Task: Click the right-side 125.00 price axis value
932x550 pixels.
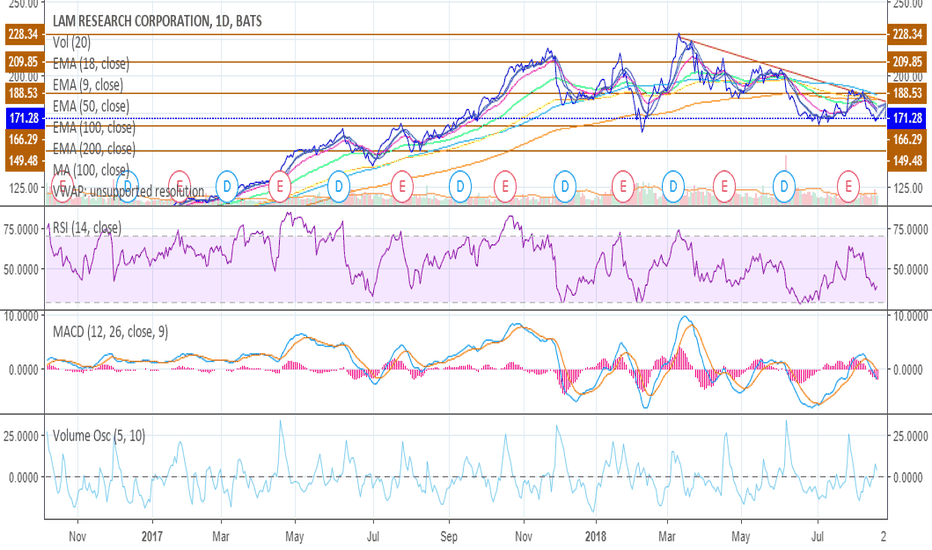Action: point(908,188)
